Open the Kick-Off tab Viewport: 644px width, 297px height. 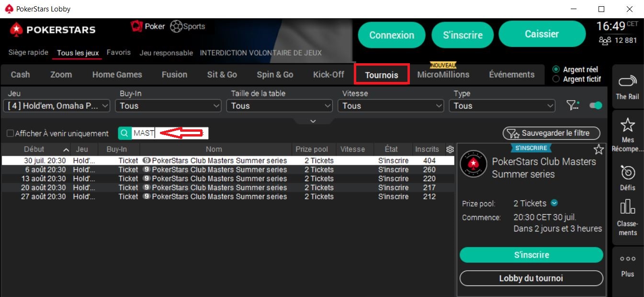coord(328,75)
